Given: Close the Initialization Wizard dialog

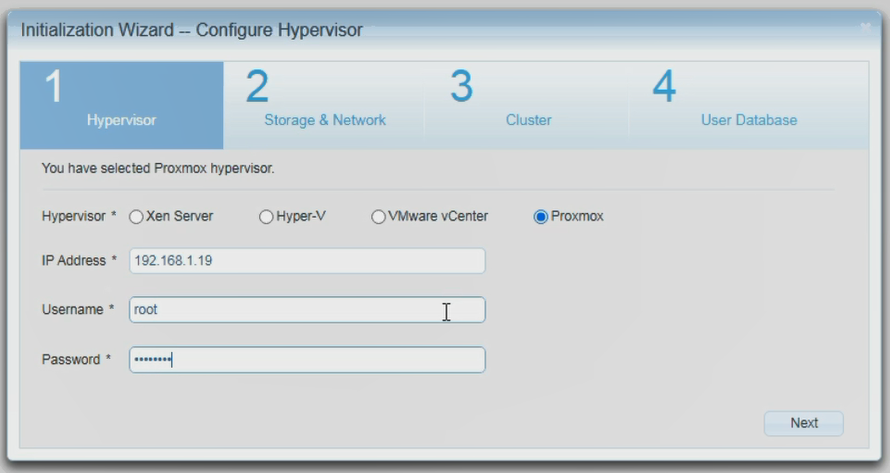Looking at the screenshot, I should click(866, 27).
